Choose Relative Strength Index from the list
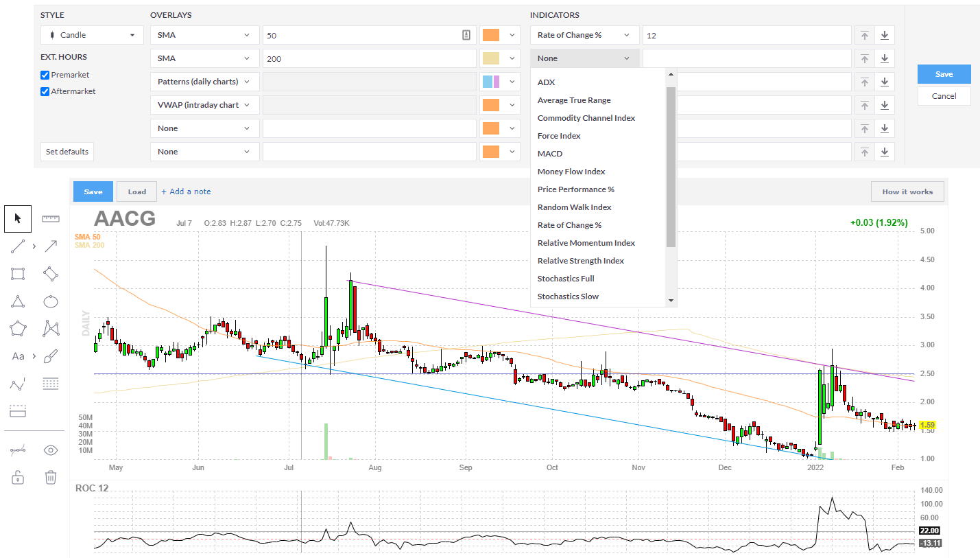980x558 pixels. pyautogui.click(x=581, y=260)
